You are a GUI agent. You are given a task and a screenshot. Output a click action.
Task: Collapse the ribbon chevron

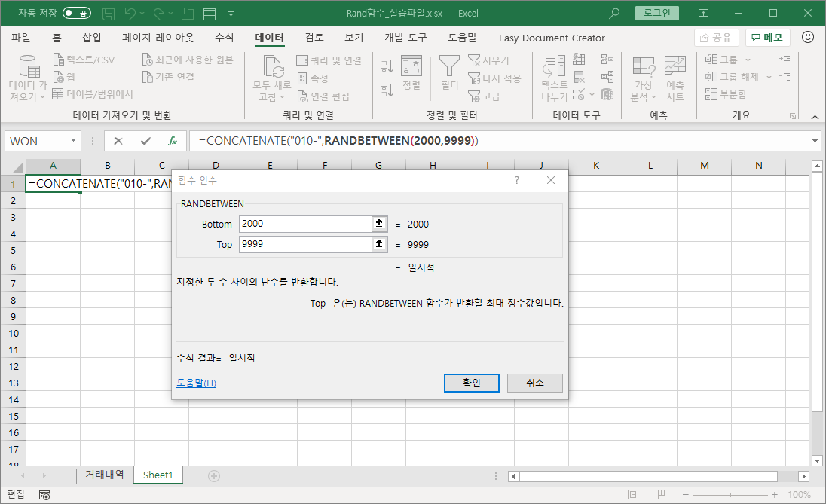click(815, 116)
